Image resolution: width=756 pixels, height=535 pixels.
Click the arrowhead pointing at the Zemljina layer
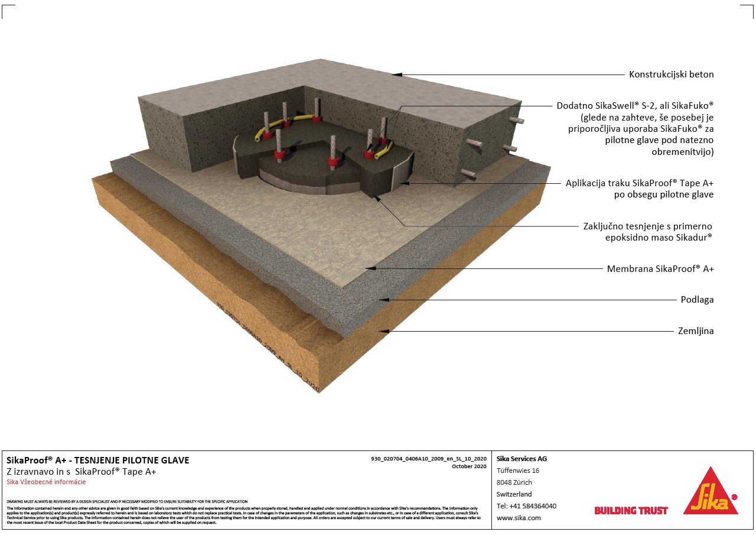383,331
